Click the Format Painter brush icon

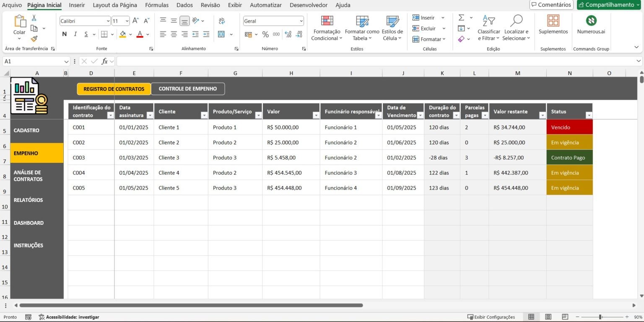[x=34, y=39]
